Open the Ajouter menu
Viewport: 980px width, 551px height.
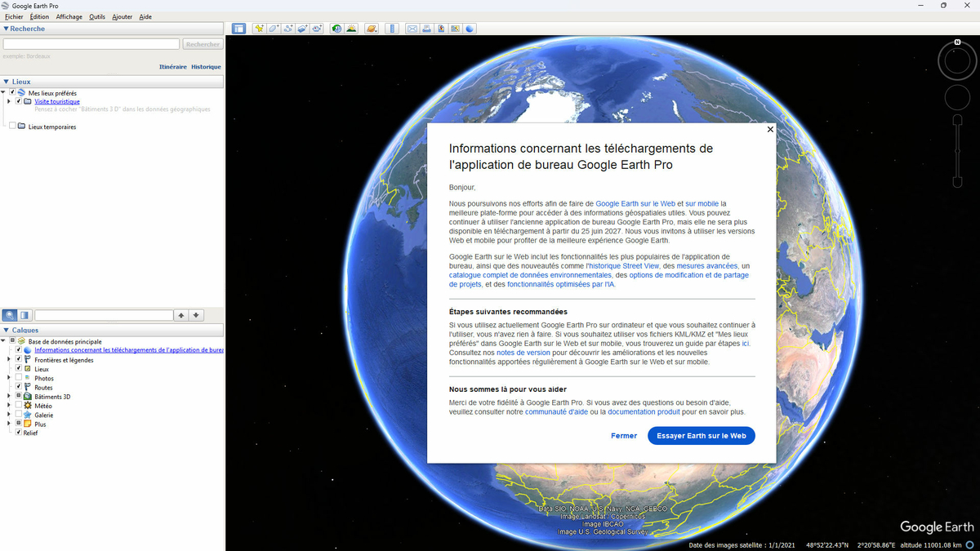pyautogui.click(x=122, y=17)
